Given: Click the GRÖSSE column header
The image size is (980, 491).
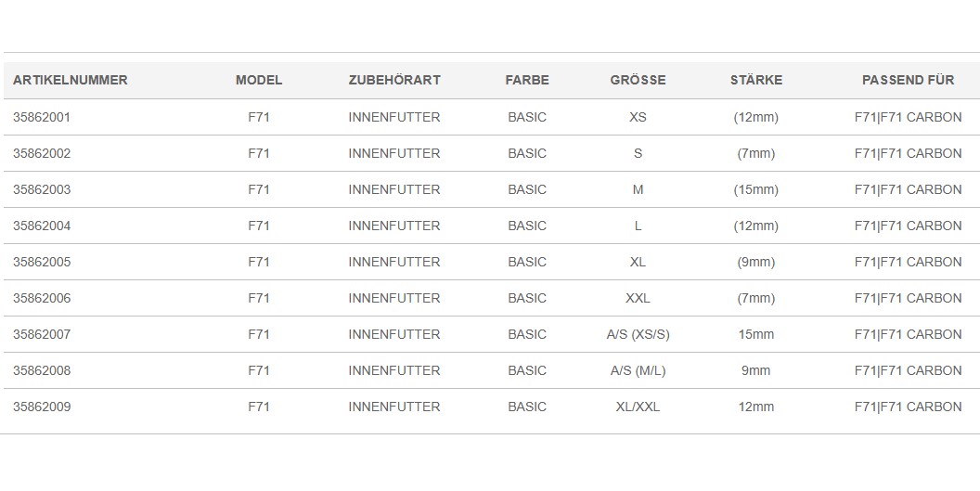Looking at the screenshot, I should coord(638,80).
